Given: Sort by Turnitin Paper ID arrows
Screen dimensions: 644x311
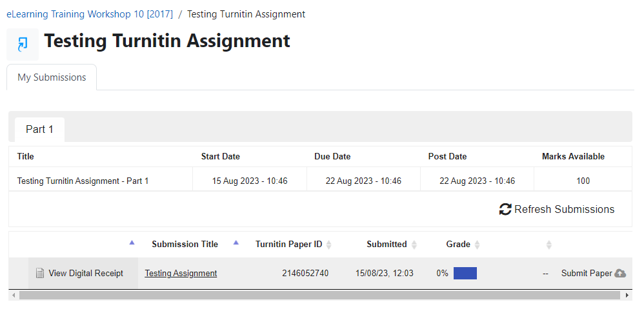Looking at the screenshot, I should (x=329, y=245).
